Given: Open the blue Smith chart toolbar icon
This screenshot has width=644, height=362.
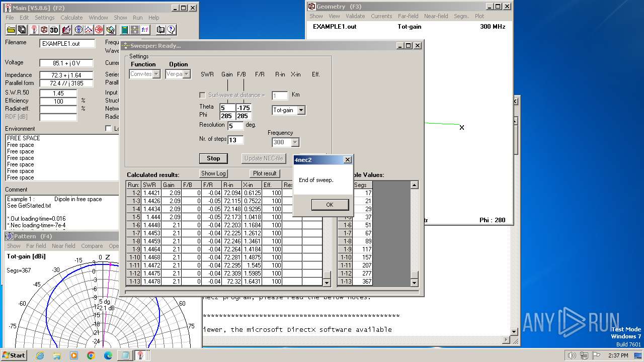Looking at the screenshot, I should point(79,30).
